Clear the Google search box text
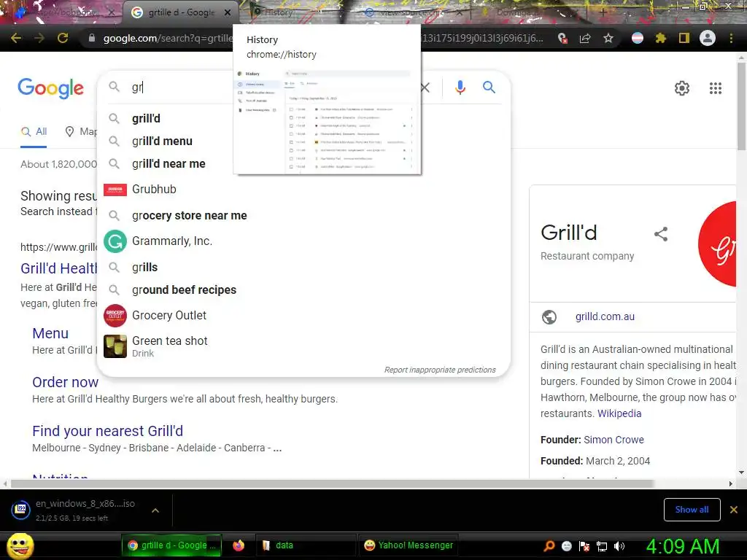This screenshot has height=560, width=747. coord(425,87)
